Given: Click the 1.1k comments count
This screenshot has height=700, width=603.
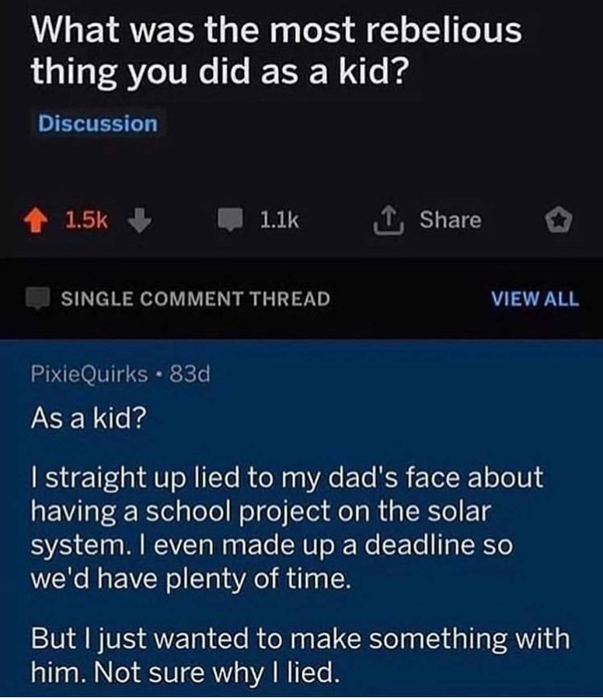Looking at the screenshot, I should [x=279, y=221].
